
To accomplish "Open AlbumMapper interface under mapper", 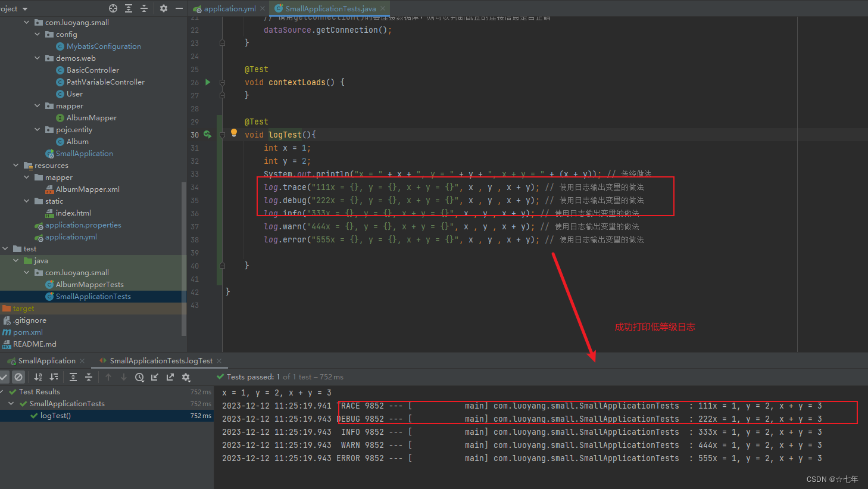I will pyautogui.click(x=92, y=118).
